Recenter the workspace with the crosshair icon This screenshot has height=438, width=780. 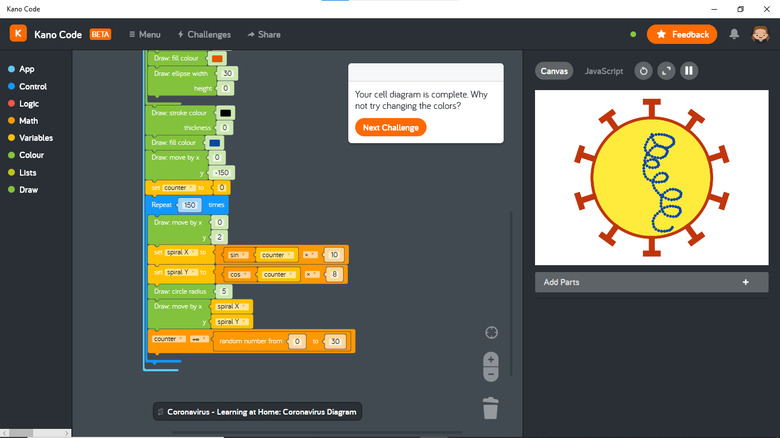pos(491,332)
